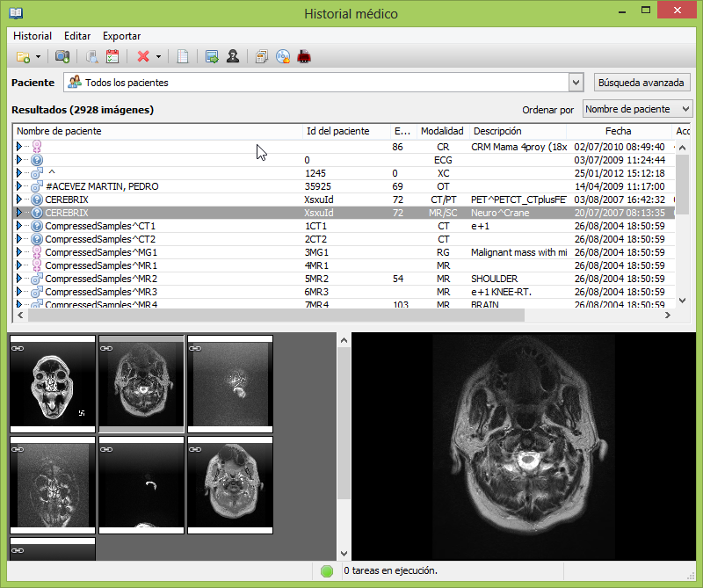Select the first skull MRI thumbnail
Screen dimensions: 703x588
tap(53, 384)
